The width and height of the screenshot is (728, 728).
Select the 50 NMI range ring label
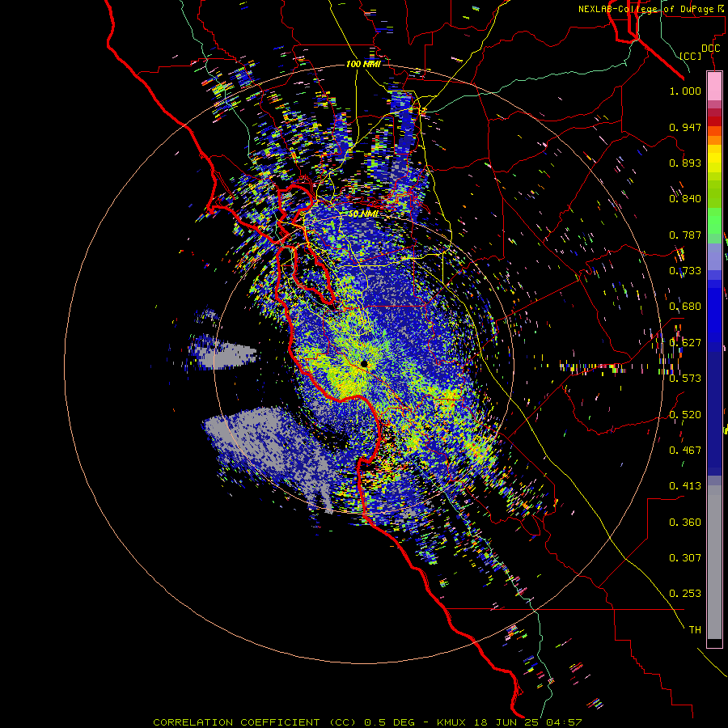tap(363, 214)
